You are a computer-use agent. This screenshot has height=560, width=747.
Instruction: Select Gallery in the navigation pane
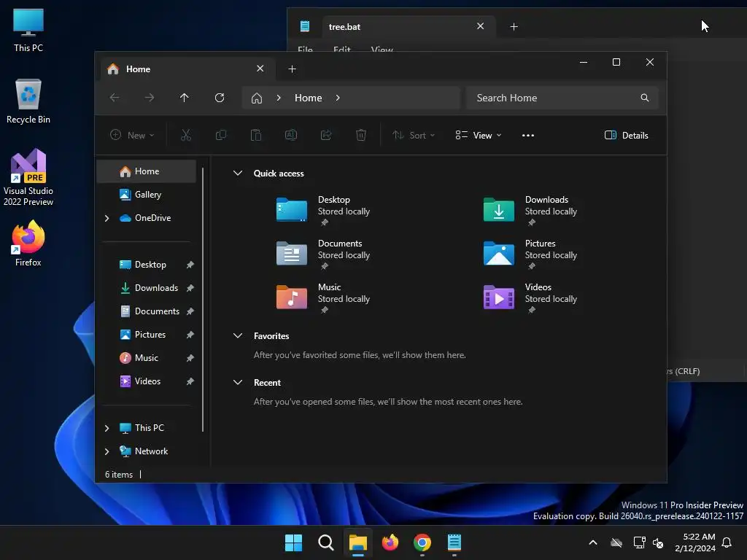click(x=146, y=195)
